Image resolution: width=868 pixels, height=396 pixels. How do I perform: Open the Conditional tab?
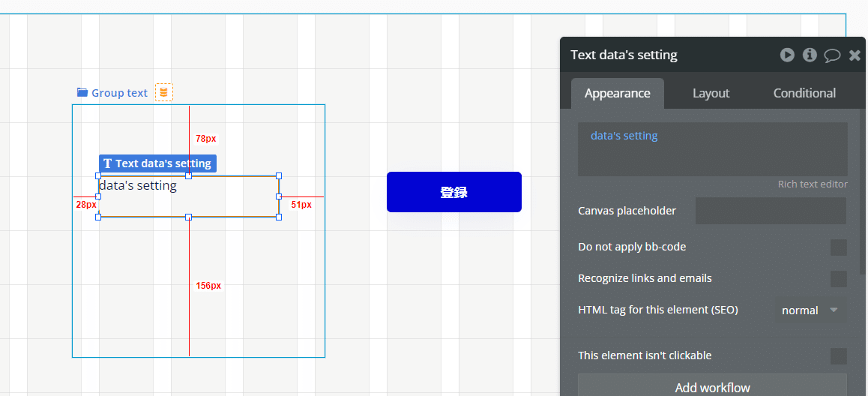804,93
